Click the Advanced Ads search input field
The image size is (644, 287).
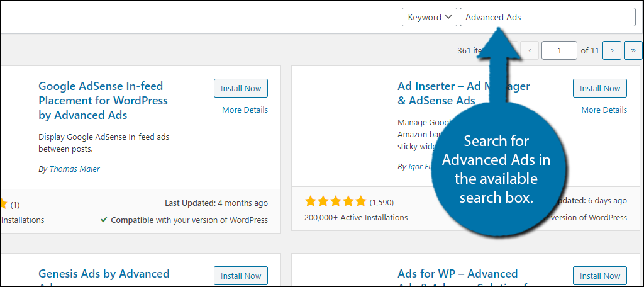tap(548, 17)
